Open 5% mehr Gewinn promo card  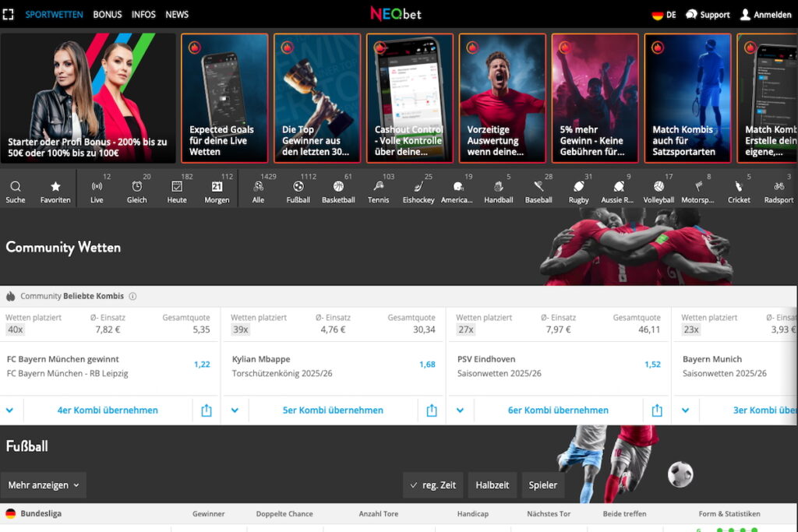pyautogui.click(x=595, y=98)
